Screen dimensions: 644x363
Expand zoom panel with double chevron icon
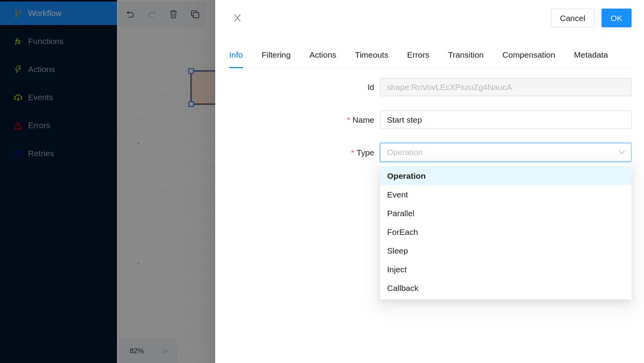point(165,351)
